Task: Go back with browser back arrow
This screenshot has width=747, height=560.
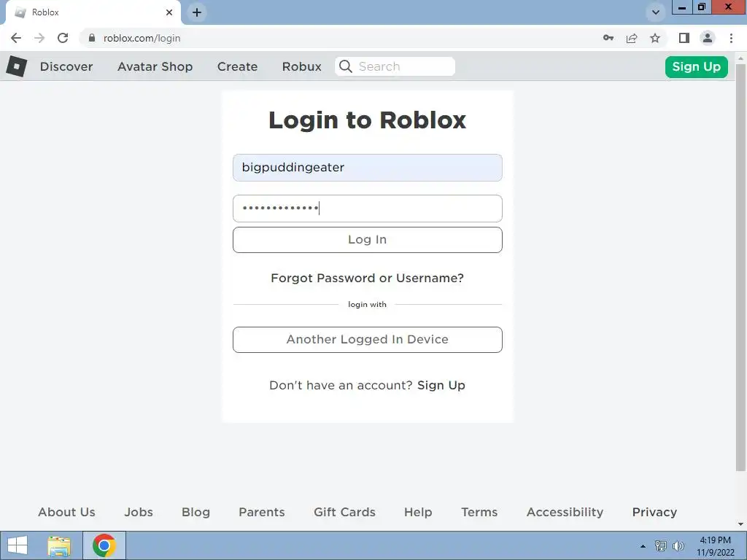Action: pyautogui.click(x=16, y=38)
